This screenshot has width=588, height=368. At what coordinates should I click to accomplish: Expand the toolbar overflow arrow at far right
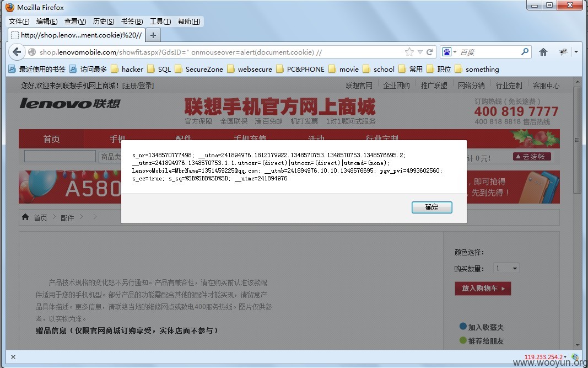[x=576, y=52]
